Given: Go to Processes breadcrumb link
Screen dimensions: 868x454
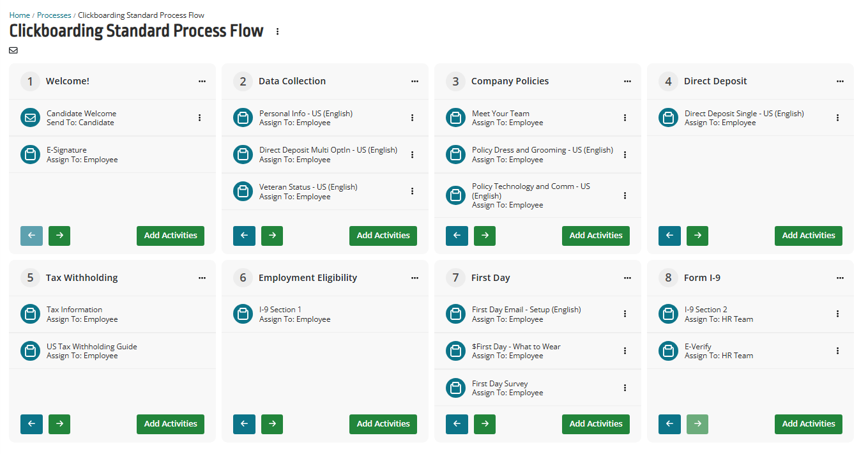Looking at the screenshot, I should [x=54, y=15].
